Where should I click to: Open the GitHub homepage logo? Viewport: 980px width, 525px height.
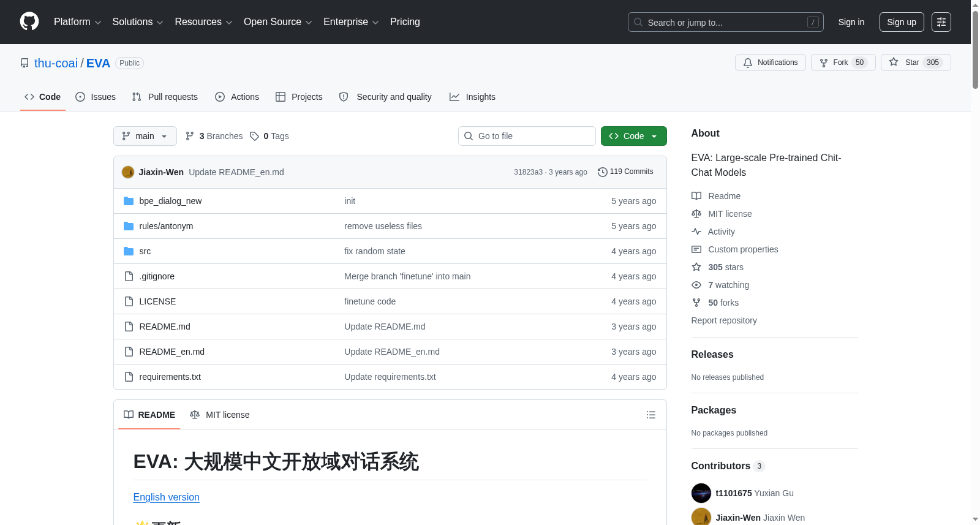pos(29,21)
